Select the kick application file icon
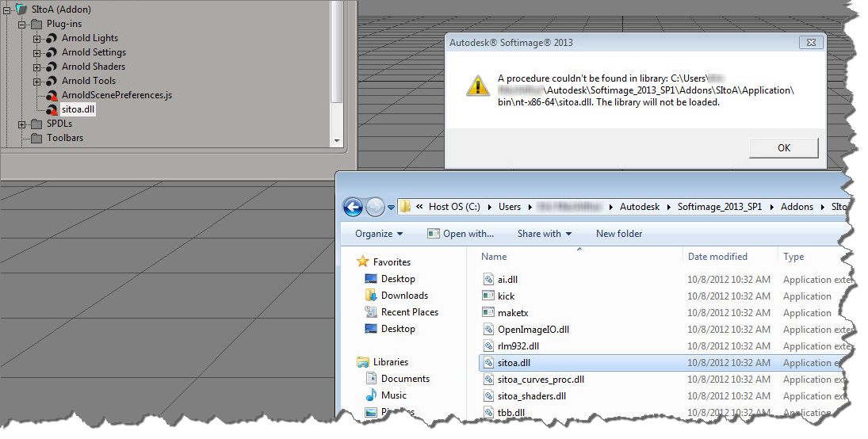Image resolution: width=868 pixels, height=439 pixels. click(488, 296)
